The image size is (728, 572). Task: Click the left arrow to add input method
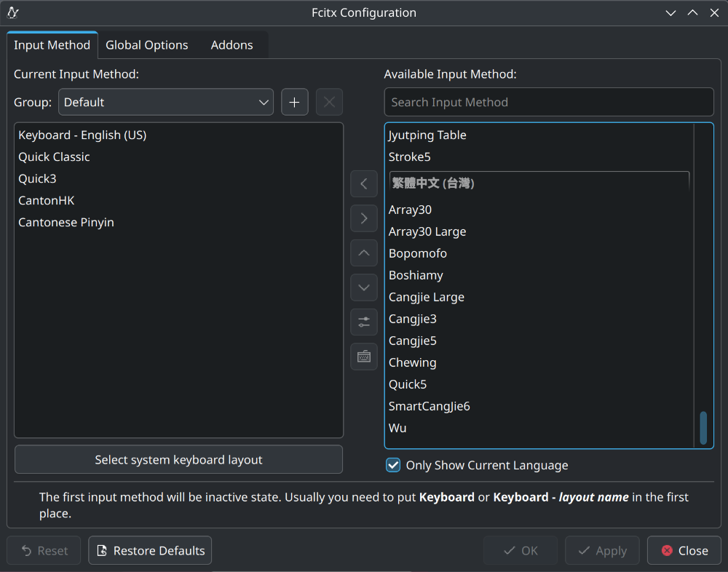[x=364, y=183]
